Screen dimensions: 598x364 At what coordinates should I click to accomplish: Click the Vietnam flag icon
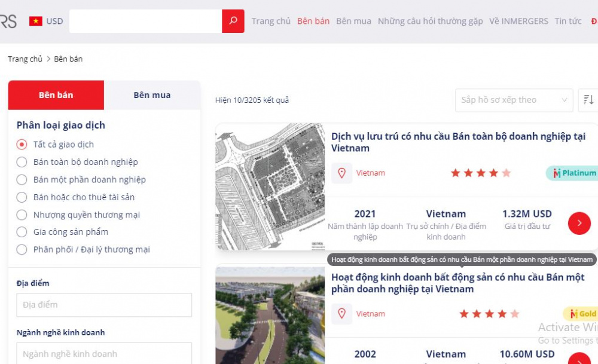pos(36,21)
